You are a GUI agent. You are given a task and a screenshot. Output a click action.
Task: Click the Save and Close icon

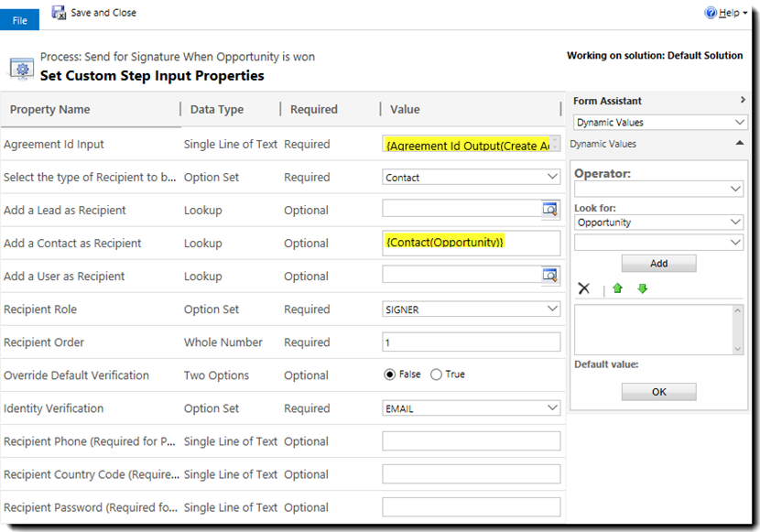click(59, 13)
